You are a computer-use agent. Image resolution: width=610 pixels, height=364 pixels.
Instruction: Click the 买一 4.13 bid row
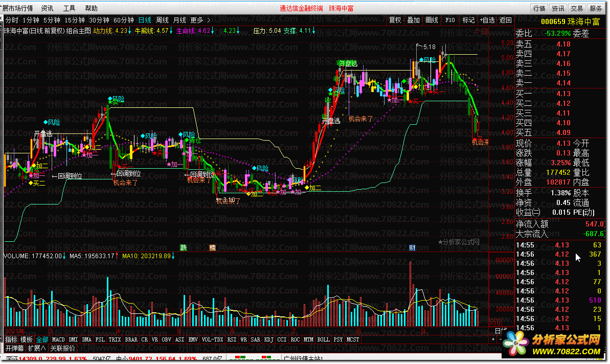click(560, 94)
